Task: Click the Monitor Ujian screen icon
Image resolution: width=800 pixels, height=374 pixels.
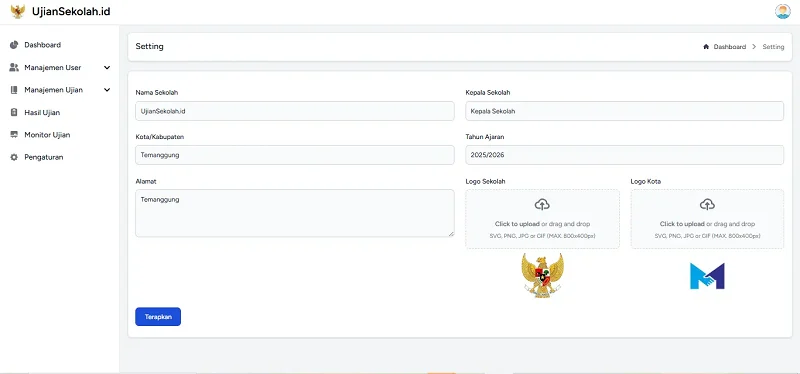Action: click(14, 135)
